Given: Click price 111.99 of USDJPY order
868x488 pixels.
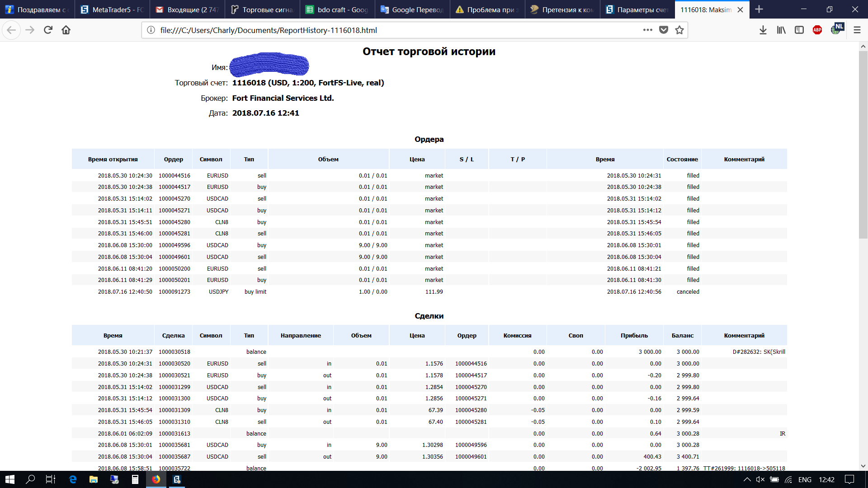Looking at the screenshot, I should pos(434,291).
